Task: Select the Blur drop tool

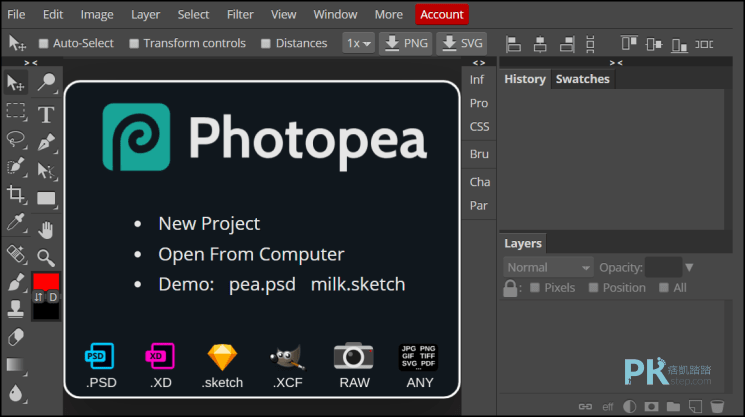Action: click(16, 393)
